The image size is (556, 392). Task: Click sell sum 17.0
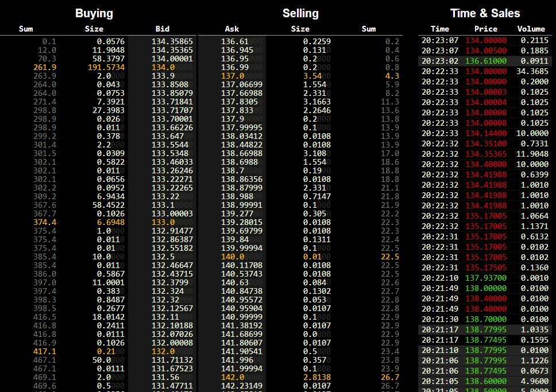(389, 153)
